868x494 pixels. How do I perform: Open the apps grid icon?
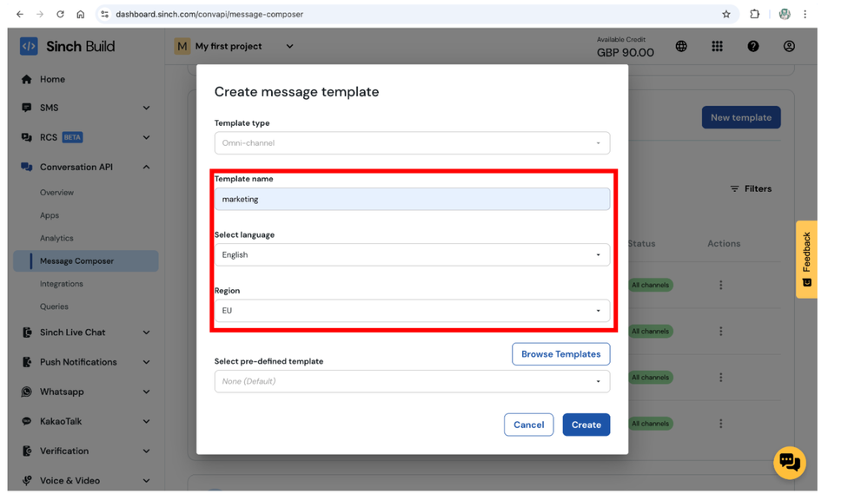tap(717, 47)
